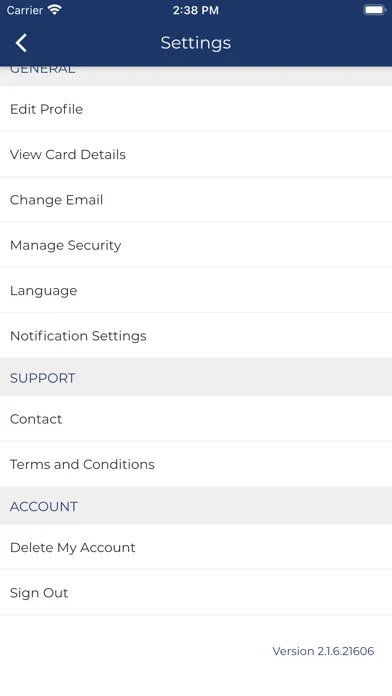The height and width of the screenshot is (696, 392).
Task: Tap the back arrow icon
Action: click(x=21, y=43)
